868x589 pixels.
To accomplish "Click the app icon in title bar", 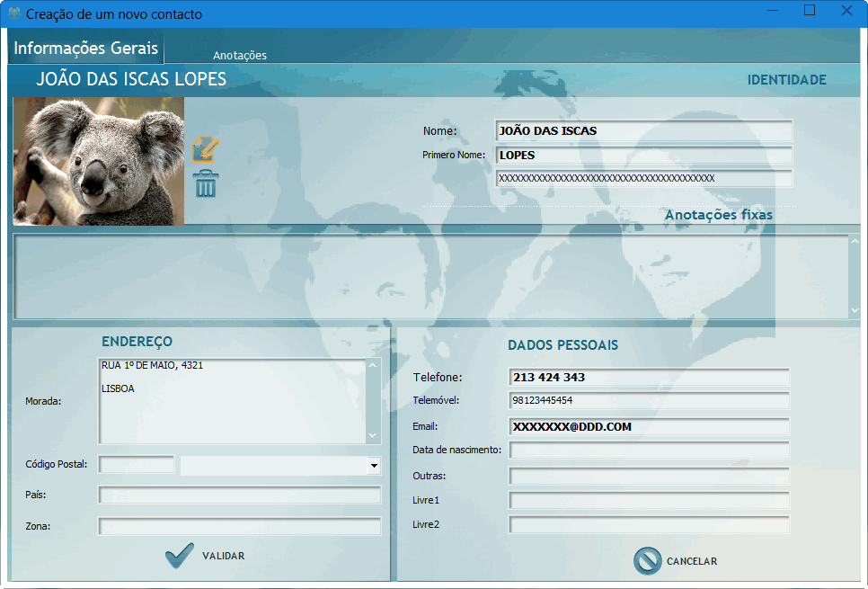I will tap(13, 14).
